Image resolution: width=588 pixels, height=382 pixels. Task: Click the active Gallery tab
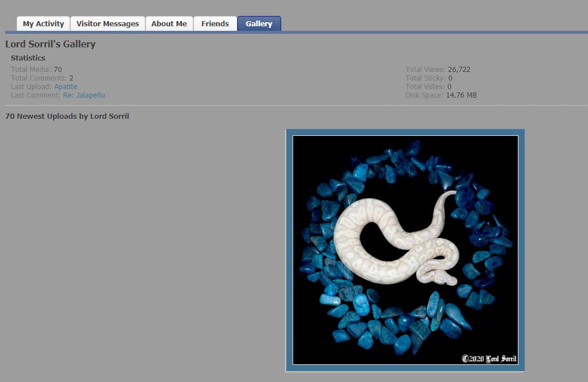[259, 24]
